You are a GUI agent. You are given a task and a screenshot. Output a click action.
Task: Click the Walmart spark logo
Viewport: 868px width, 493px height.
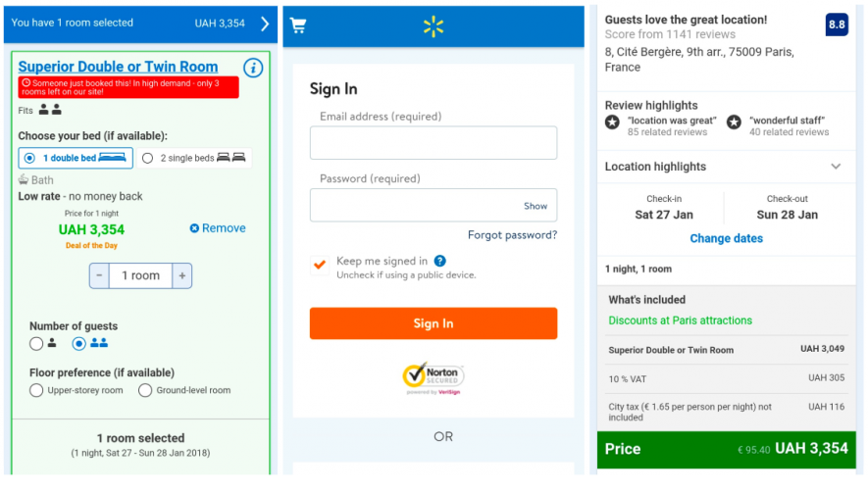click(433, 26)
